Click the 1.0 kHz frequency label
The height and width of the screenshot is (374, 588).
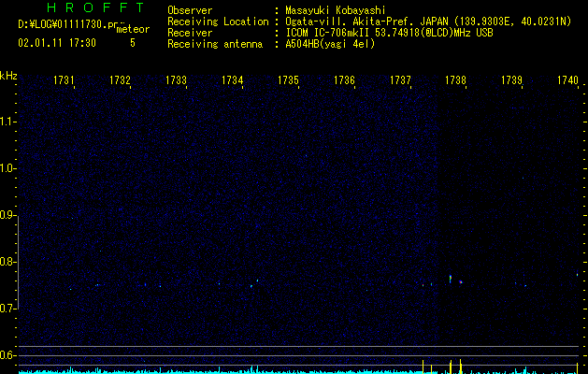click(8, 168)
